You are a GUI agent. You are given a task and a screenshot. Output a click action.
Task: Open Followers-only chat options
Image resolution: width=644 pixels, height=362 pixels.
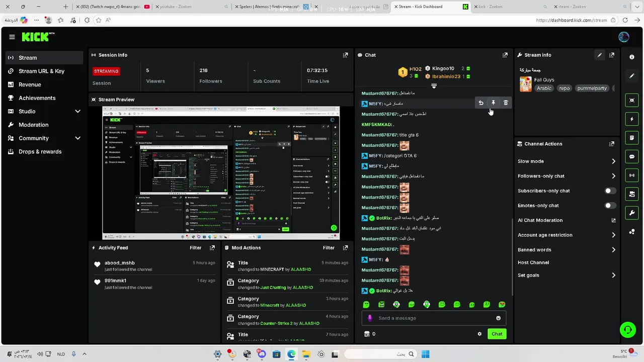tap(567, 176)
